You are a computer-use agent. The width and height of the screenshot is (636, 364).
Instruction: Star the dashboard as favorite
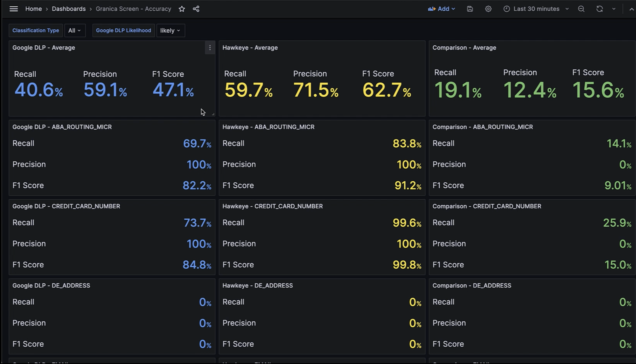click(182, 9)
